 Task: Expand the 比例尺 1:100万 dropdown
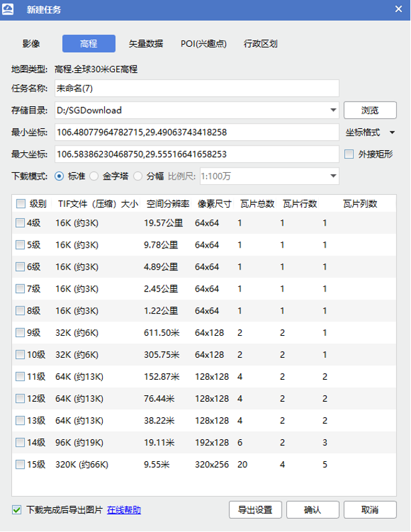333,176
